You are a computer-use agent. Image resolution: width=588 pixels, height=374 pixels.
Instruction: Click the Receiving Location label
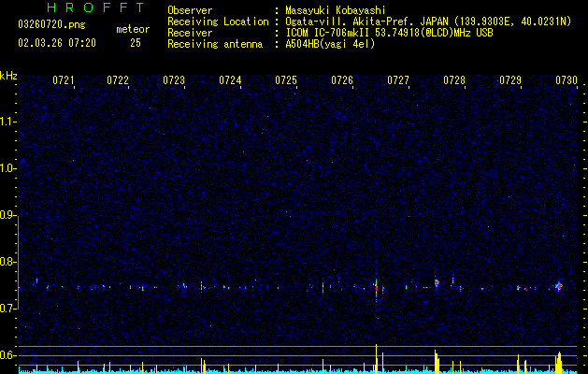tap(218, 22)
